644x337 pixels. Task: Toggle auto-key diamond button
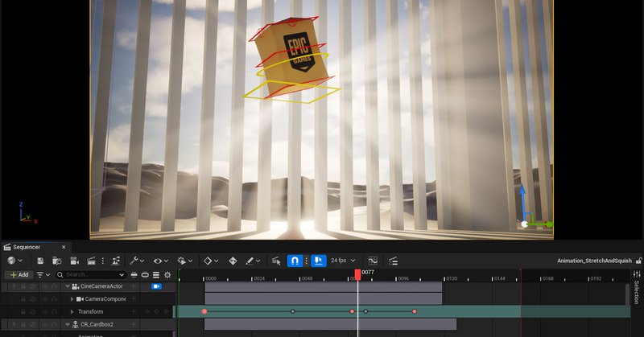[233, 261]
